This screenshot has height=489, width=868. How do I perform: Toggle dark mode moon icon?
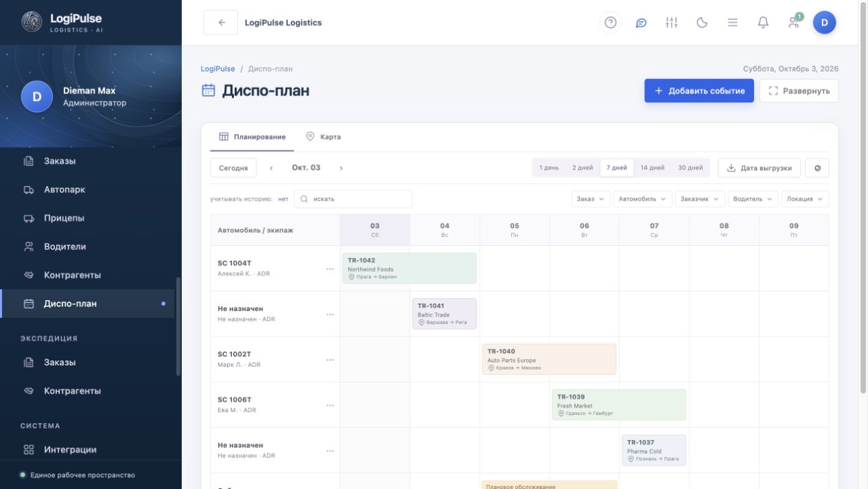click(x=702, y=23)
